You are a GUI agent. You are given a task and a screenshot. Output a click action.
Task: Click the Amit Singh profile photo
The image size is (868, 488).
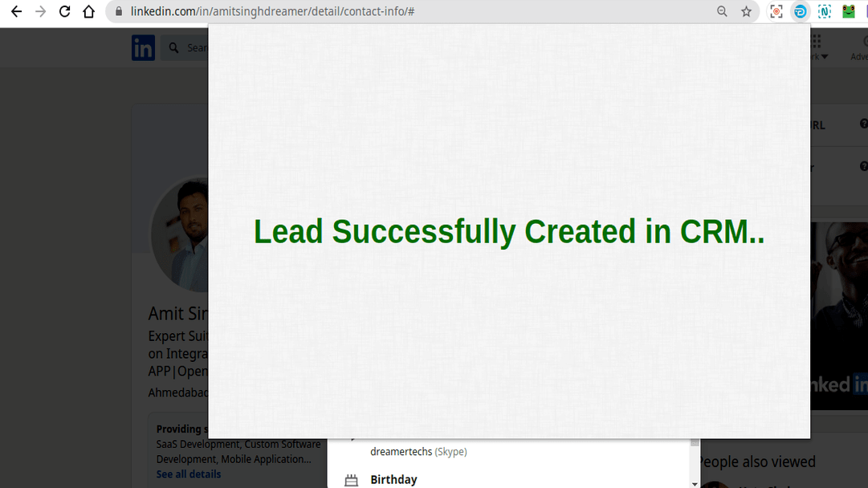[x=180, y=234]
